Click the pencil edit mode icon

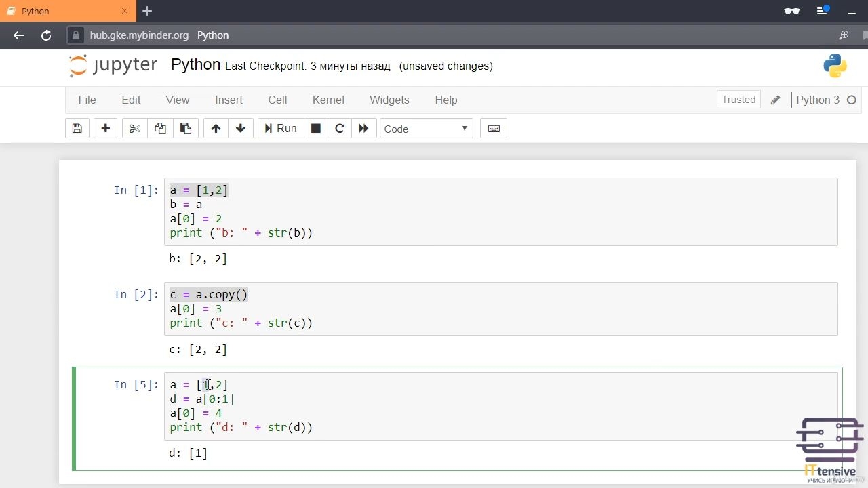click(776, 100)
